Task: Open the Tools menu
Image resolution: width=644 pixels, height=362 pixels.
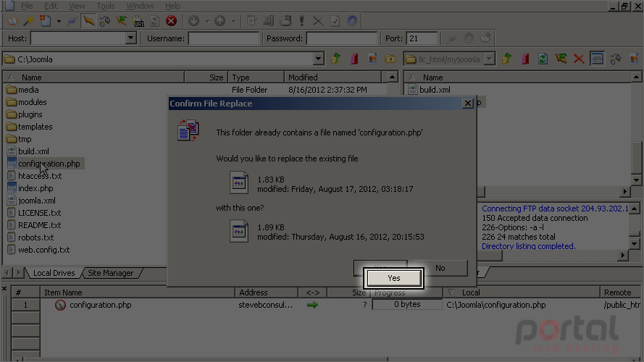Action: tap(106, 6)
